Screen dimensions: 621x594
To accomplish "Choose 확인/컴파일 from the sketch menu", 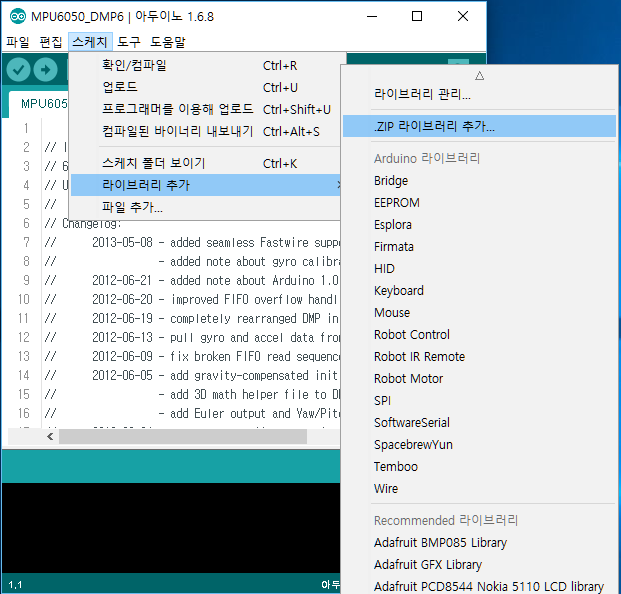I will 205,65.
